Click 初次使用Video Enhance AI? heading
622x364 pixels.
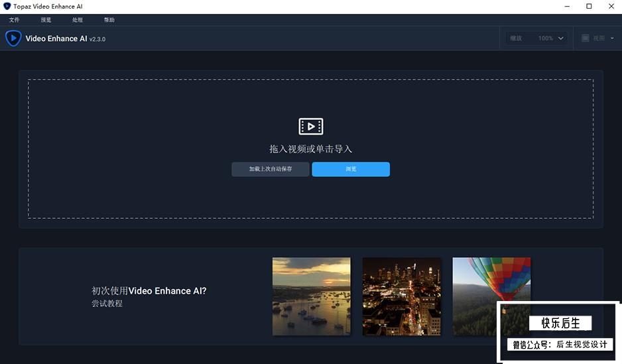pos(149,290)
